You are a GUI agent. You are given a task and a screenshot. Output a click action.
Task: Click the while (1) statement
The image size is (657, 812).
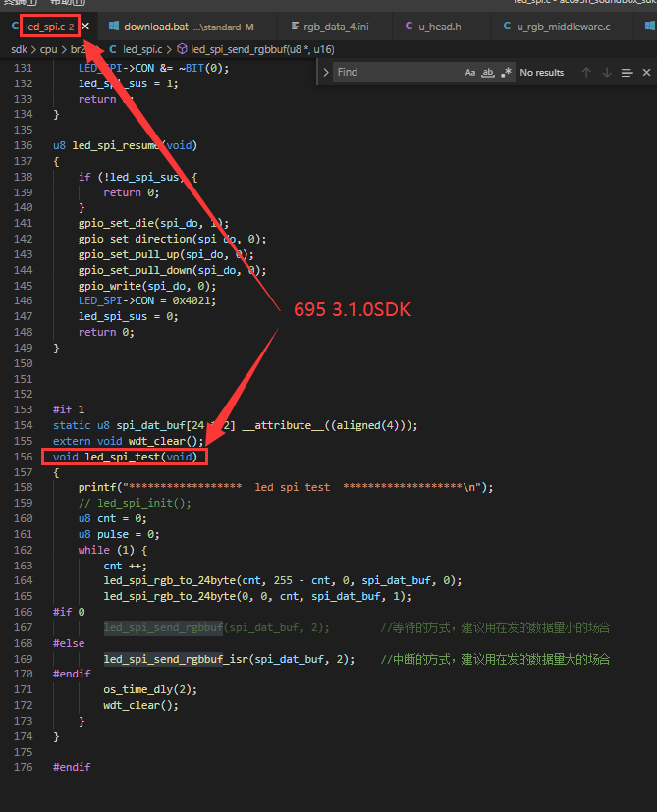[112, 550]
